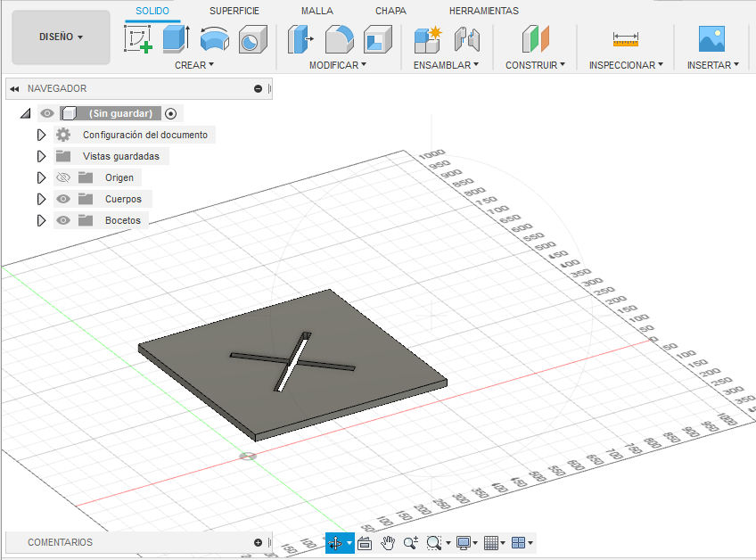Select the Revolve tool
Viewport: 756px width, 560px height.
[214, 38]
